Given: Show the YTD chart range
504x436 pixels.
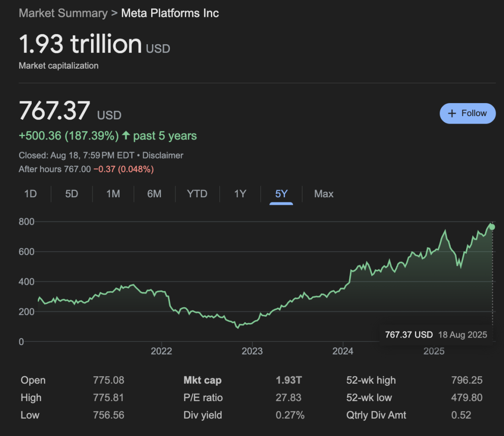Looking at the screenshot, I should (x=197, y=194).
